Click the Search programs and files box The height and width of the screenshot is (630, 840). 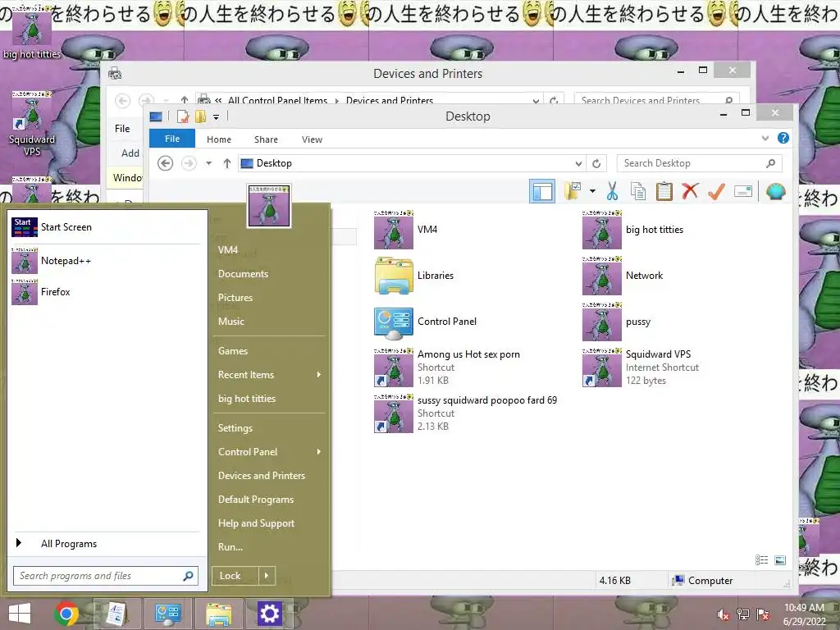pos(106,576)
